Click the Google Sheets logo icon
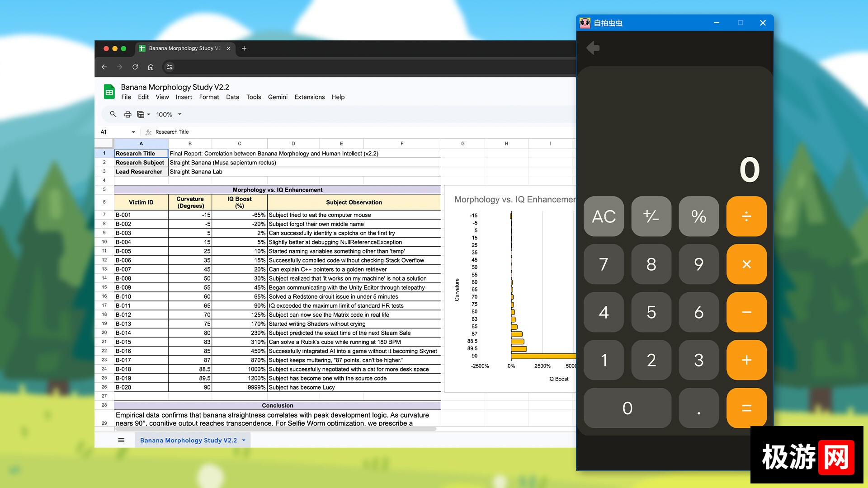Image resolution: width=868 pixels, height=488 pixels. [109, 92]
